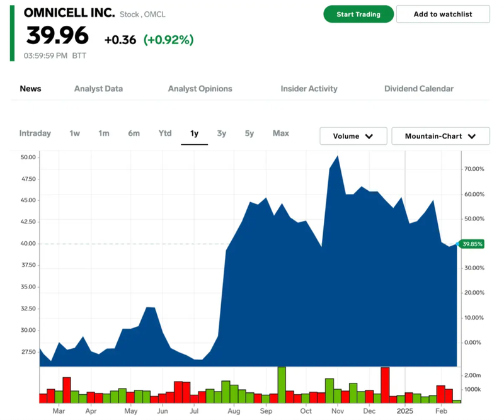The image size is (504, 420).
Task: Switch the chart to 5y range
Action: click(x=249, y=133)
